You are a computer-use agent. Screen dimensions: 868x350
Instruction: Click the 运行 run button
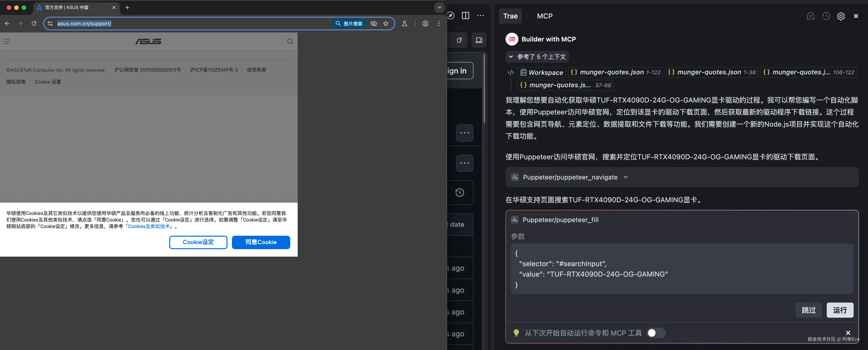click(840, 310)
